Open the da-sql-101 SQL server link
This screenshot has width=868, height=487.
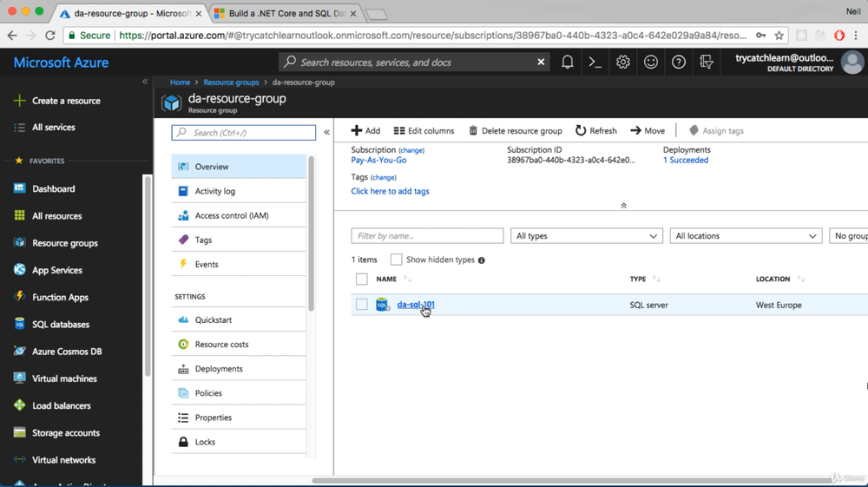click(x=416, y=305)
